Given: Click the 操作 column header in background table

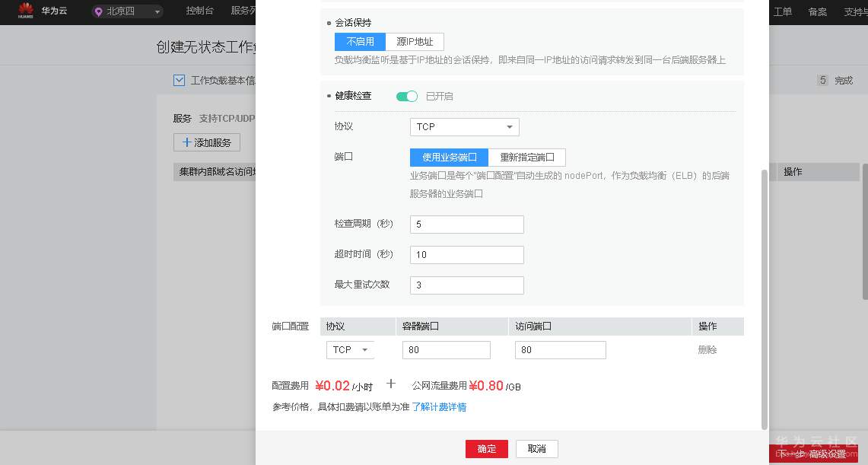Looking at the screenshot, I should tap(793, 171).
